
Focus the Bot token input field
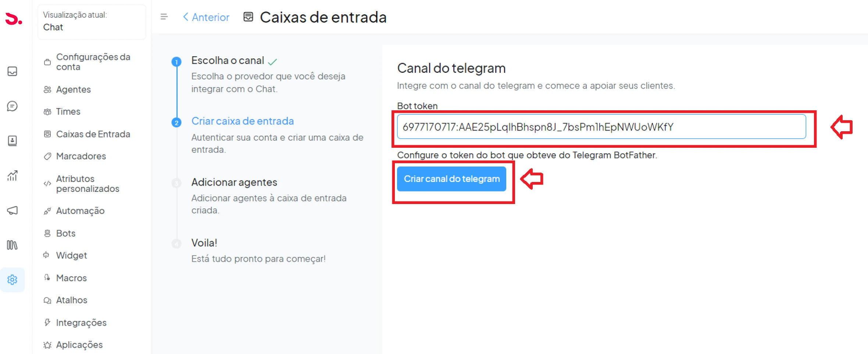(601, 127)
